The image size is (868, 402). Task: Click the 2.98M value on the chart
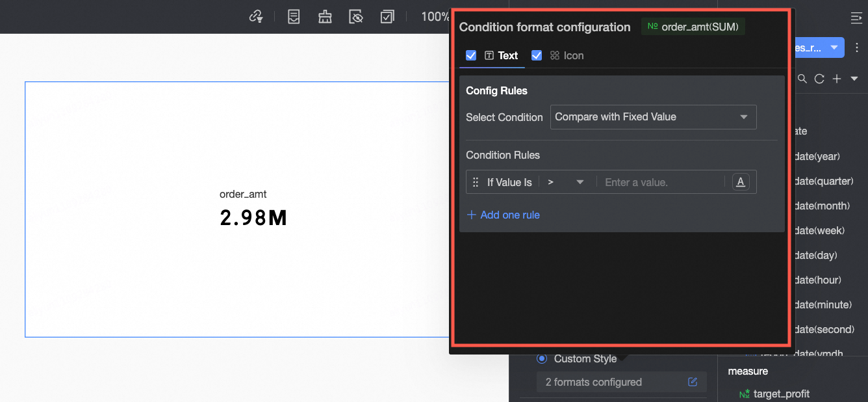pos(253,218)
